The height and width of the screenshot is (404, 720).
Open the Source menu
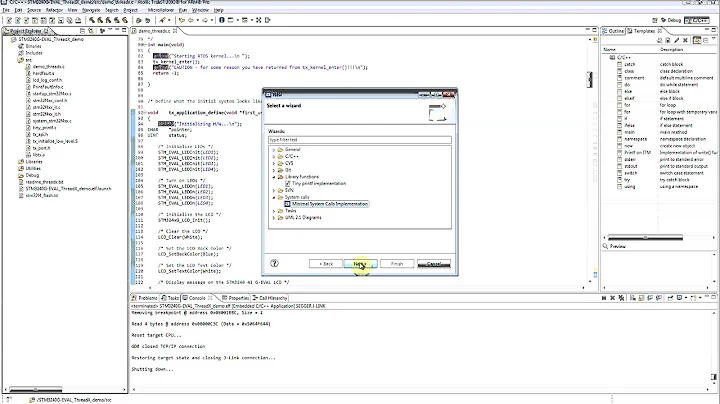[34, 10]
